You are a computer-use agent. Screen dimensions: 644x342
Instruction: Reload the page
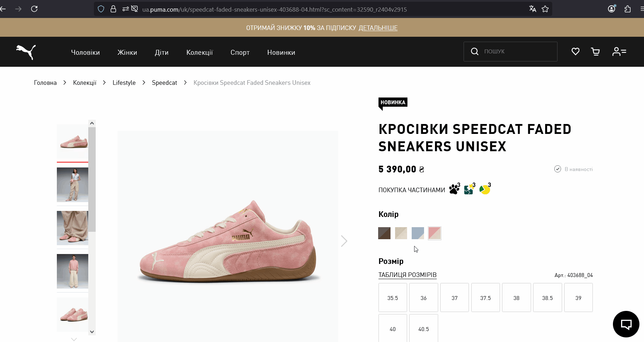[x=34, y=9]
